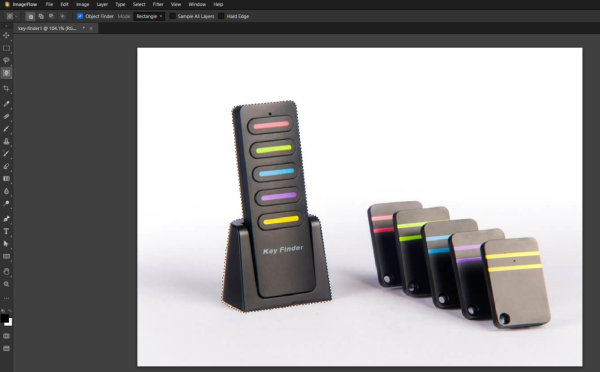Viewport: 600px width, 372px height.
Task: Uncheck the Object Finder checkbox
Action: point(80,16)
